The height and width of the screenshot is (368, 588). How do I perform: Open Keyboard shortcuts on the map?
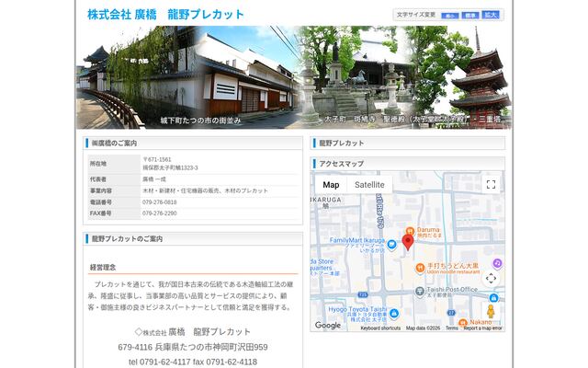tap(380, 328)
